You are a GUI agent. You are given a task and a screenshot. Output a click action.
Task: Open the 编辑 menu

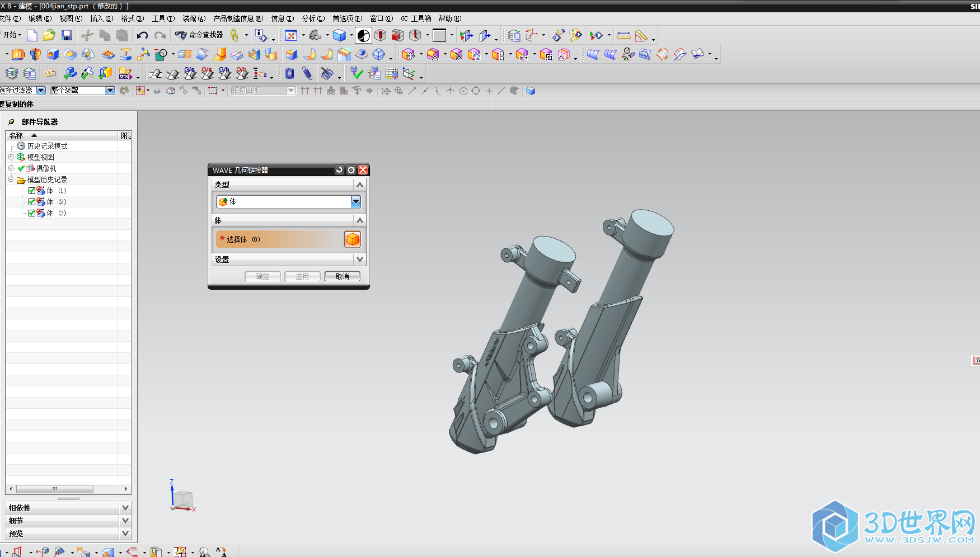[x=40, y=18]
